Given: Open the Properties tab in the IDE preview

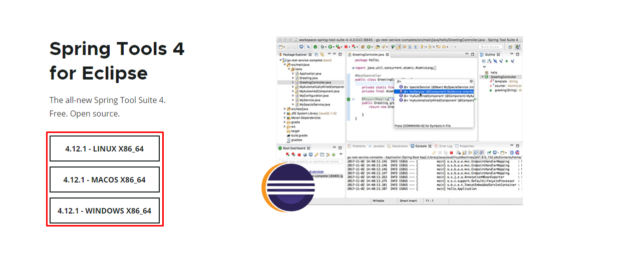Looking at the screenshot, I should pyautogui.click(x=464, y=146).
